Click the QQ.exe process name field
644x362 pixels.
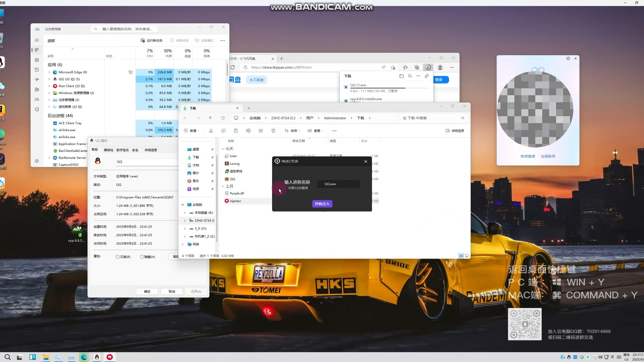click(338, 184)
